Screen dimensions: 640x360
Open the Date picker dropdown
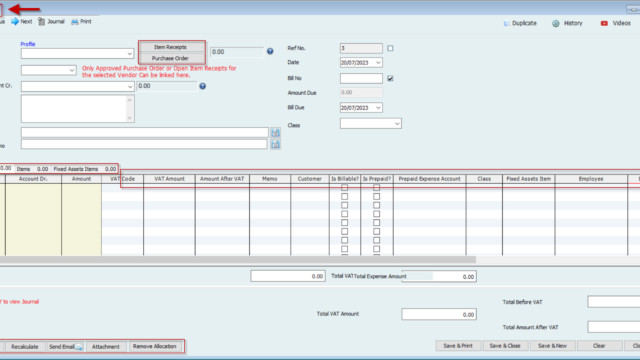[x=378, y=62]
